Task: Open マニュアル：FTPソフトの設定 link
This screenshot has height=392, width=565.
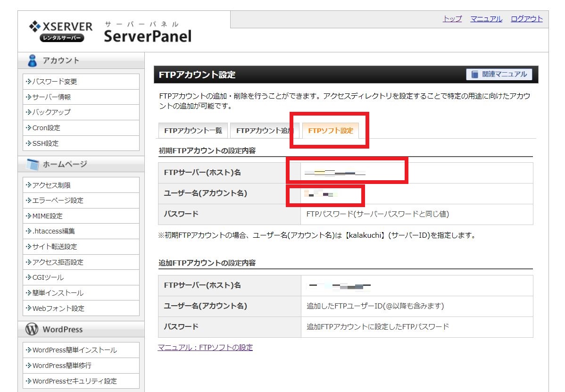Action: pyautogui.click(x=205, y=348)
